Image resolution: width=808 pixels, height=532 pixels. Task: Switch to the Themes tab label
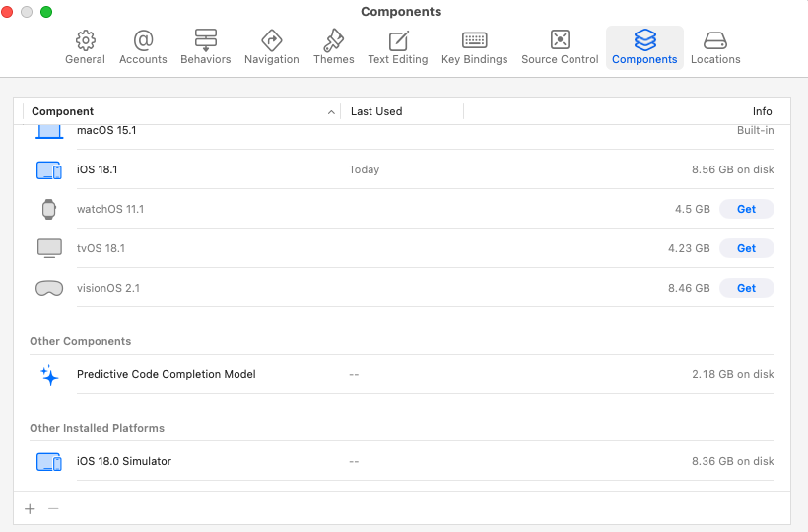point(334,59)
